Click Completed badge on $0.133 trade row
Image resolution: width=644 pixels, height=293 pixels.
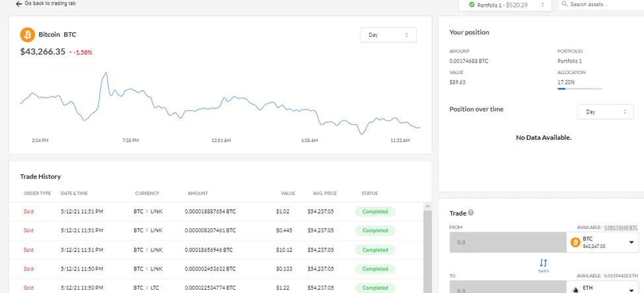(375, 269)
